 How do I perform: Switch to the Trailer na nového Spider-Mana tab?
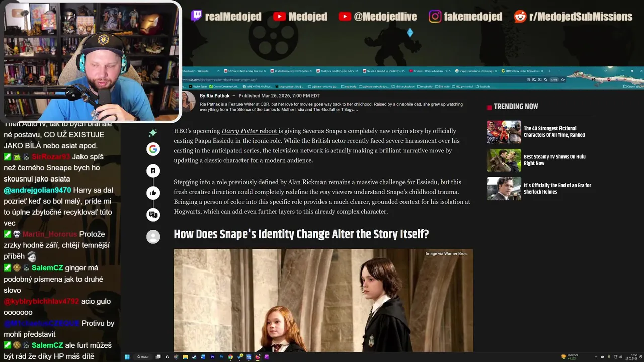(339, 71)
